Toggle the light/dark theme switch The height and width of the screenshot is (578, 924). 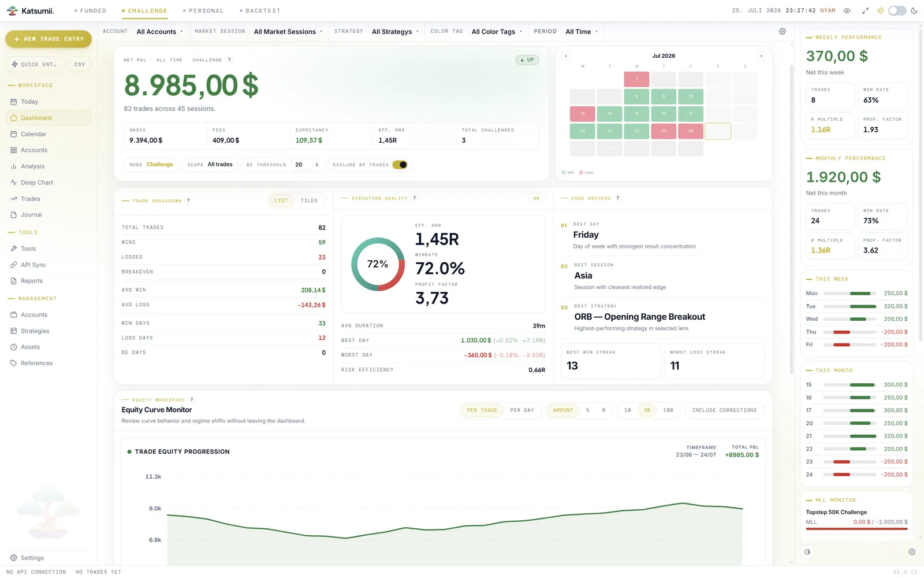(897, 11)
